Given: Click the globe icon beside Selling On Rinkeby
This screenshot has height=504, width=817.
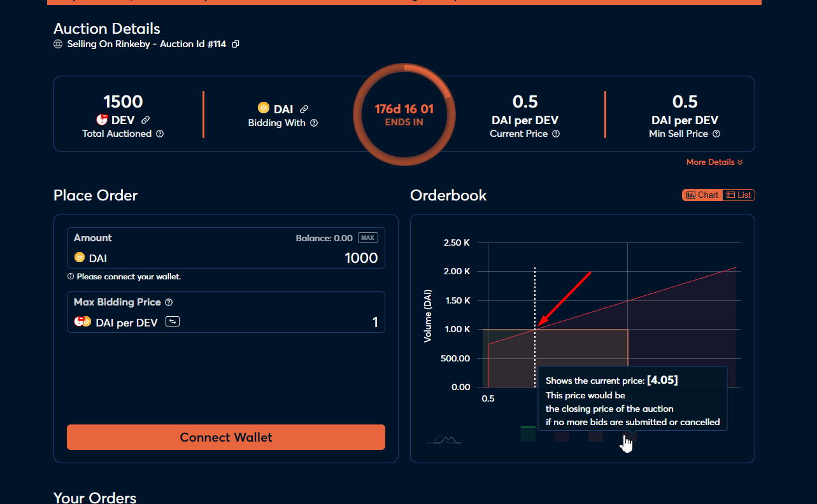Looking at the screenshot, I should tap(58, 45).
